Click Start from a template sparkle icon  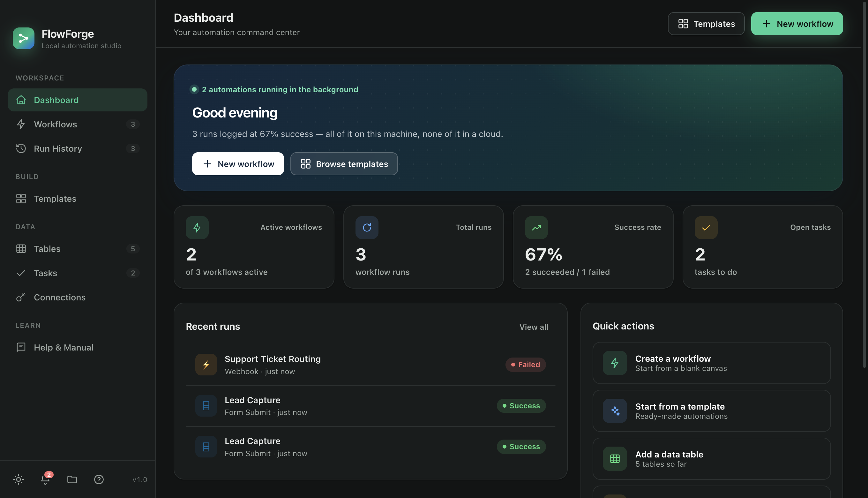615,411
